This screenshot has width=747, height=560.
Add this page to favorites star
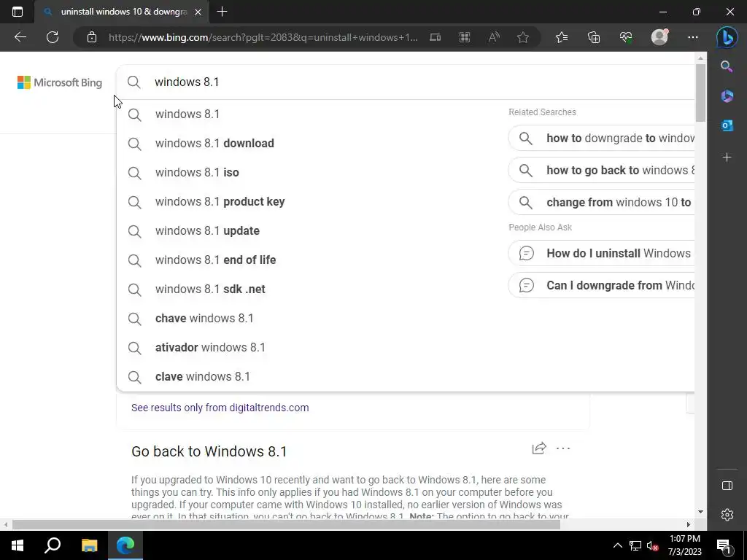click(x=523, y=37)
